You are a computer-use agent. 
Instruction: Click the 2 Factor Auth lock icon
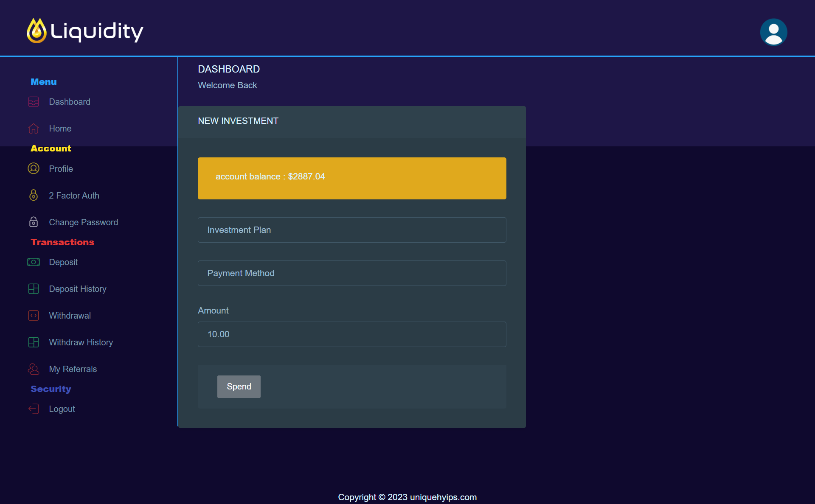(x=34, y=195)
